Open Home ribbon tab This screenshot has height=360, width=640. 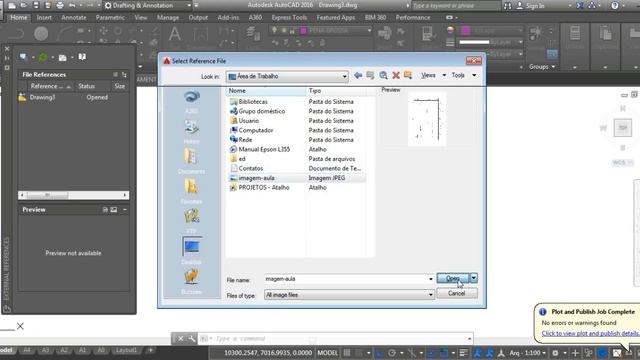pyautogui.click(x=19, y=18)
